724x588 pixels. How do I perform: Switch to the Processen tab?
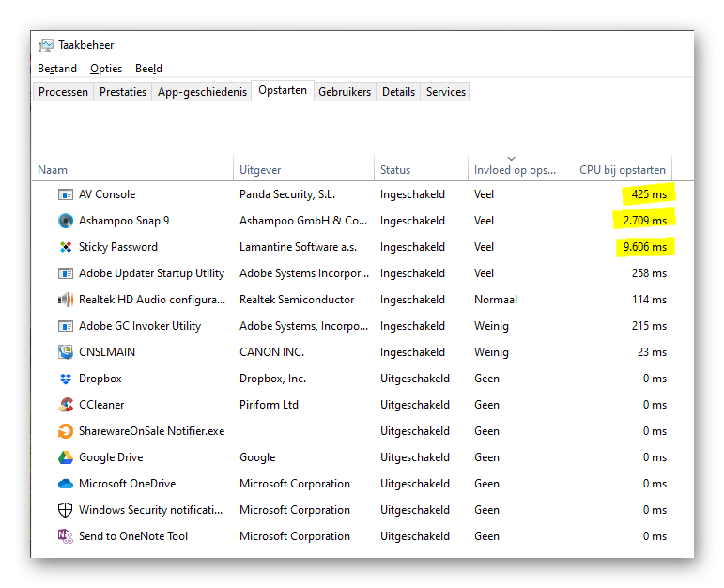[x=63, y=92]
